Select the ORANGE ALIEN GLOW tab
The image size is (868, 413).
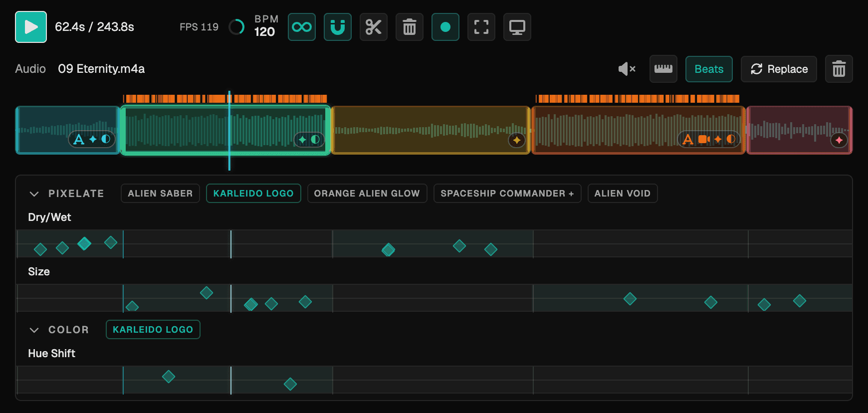pyautogui.click(x=367, y=194)
